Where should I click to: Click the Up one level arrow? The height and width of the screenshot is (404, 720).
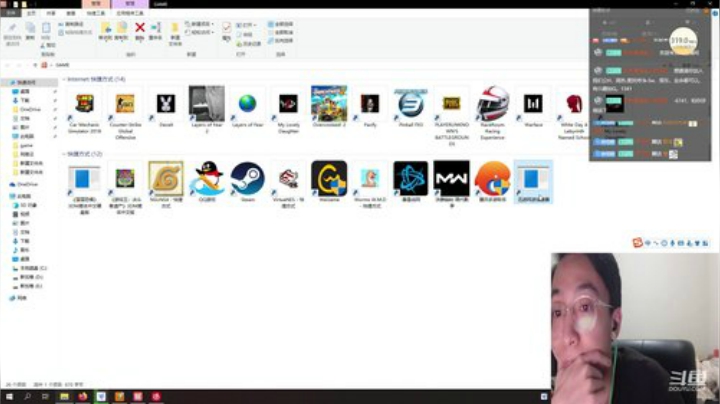click(x=35, y=65)
